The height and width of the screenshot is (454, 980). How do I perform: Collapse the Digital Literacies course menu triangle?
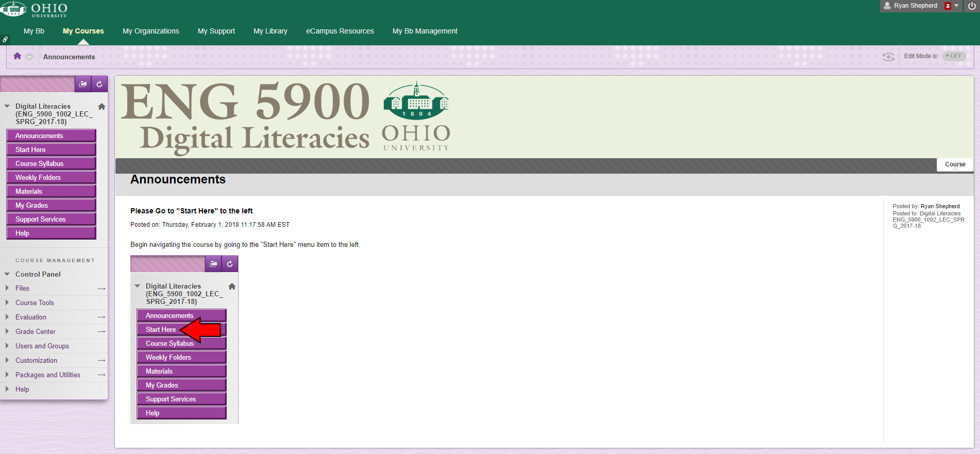(7, 106)
